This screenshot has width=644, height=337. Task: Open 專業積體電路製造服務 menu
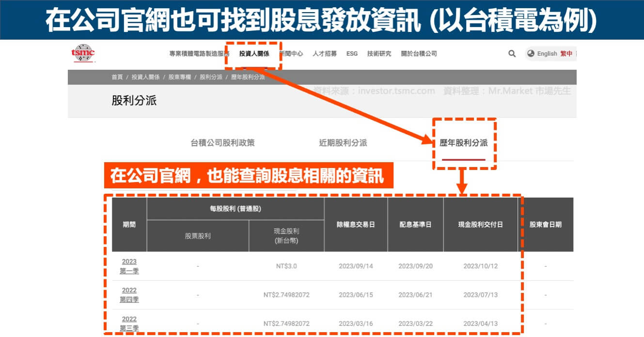199,54
